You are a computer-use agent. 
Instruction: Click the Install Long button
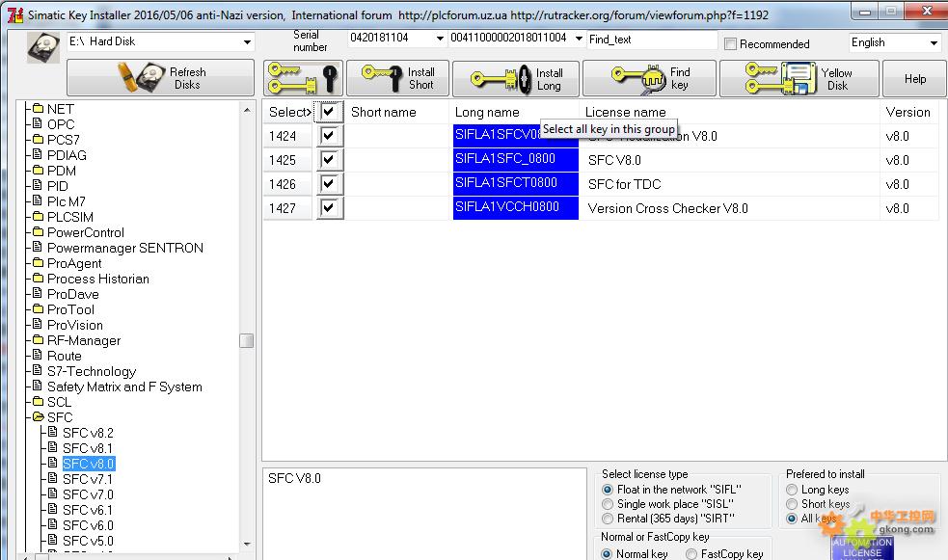pos(516,78)
